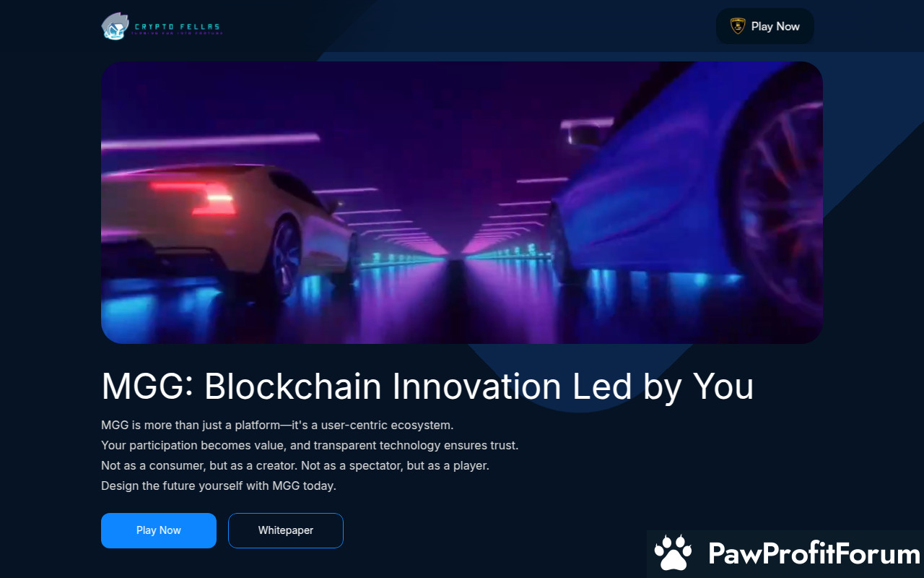Viewport: 924px width, 578px height.
Task: Click the Play Now button in header
Action: [x=764, y=26]
